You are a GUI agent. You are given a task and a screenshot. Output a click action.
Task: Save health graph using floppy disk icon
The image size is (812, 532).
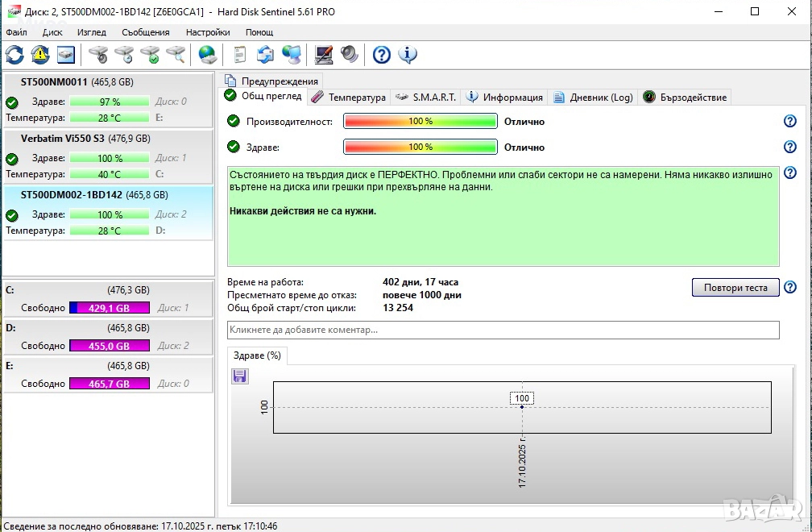[x=239, y=376]
